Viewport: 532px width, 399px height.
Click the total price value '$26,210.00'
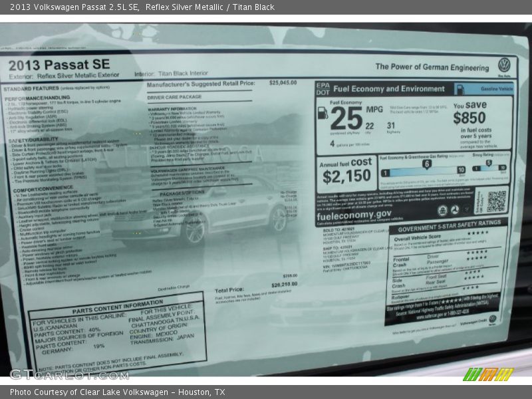[285, 285]
